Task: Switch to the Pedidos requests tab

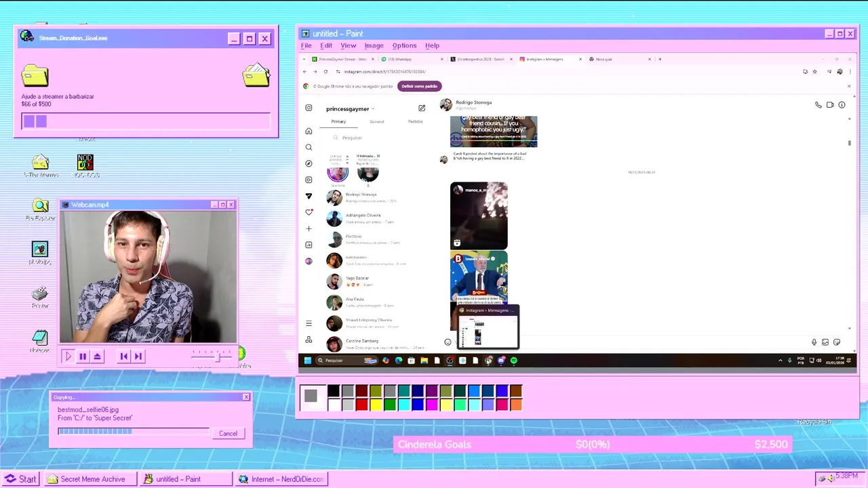Action: (415, 121)
